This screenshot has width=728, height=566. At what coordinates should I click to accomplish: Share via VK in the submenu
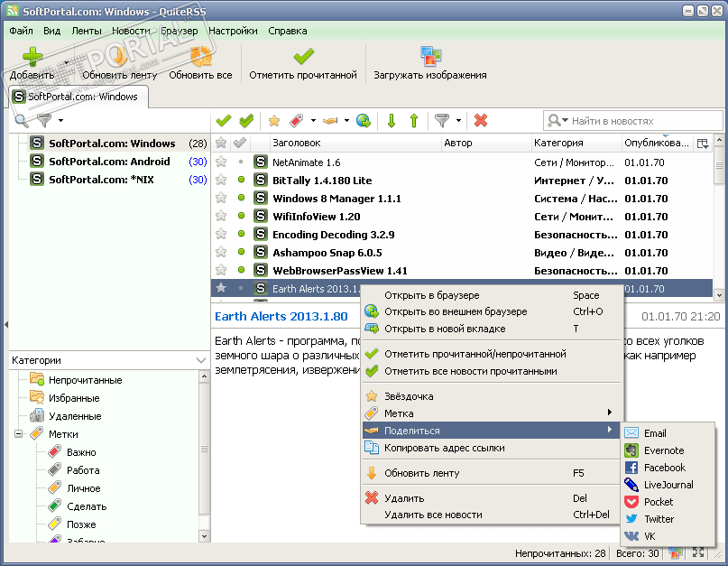tap(668, 536)
